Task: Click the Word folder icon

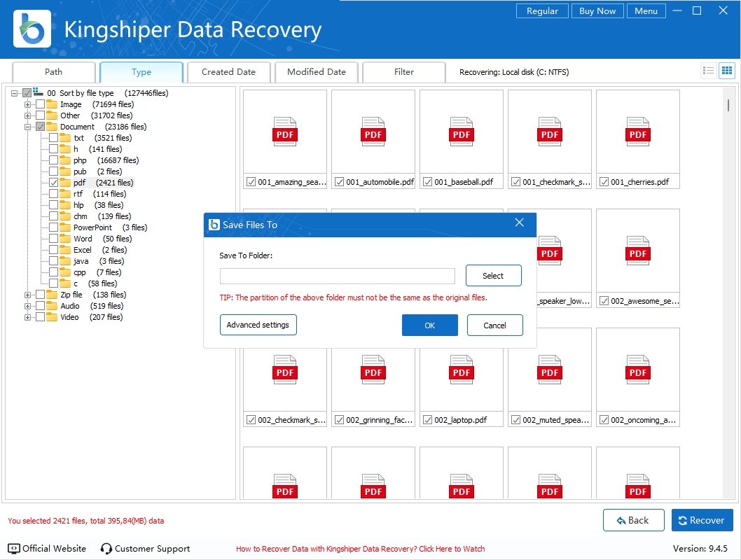Action: [65, 239]
